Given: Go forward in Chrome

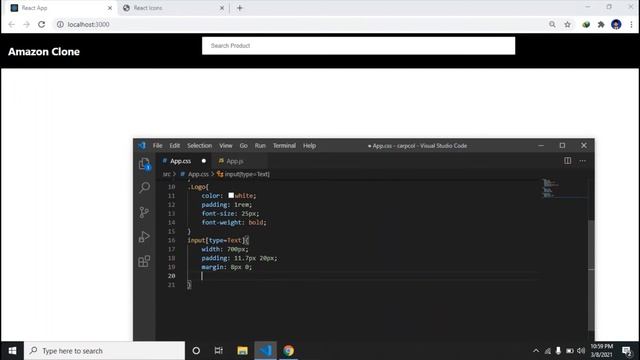Looking at the screenshot, I should click(x=27, y=24).
